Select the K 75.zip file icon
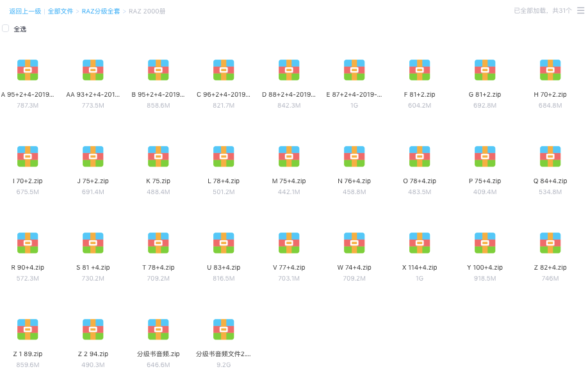This screenshot has width=588, height=385. [158, 156]
